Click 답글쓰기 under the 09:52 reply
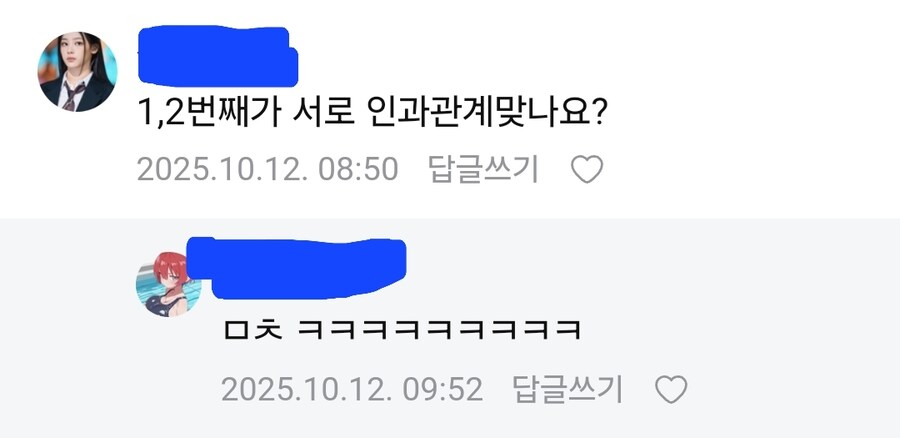 pos(567,390)
